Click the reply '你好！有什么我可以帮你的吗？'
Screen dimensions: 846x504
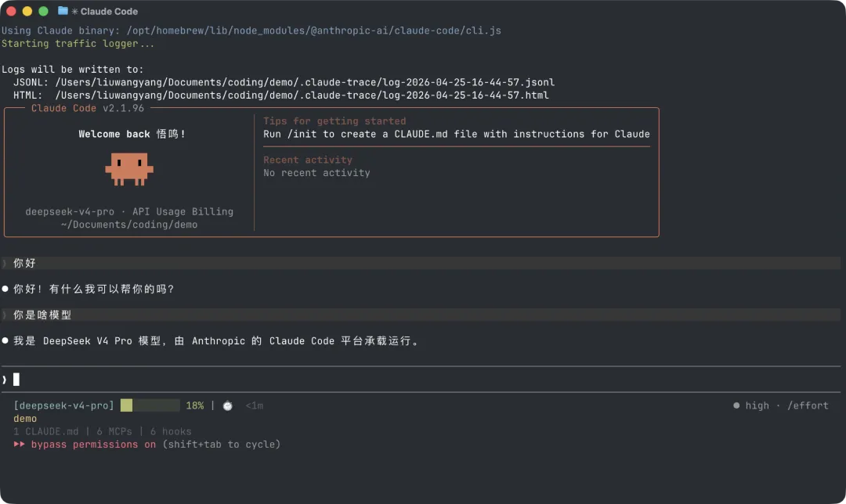tap(94, 289)
